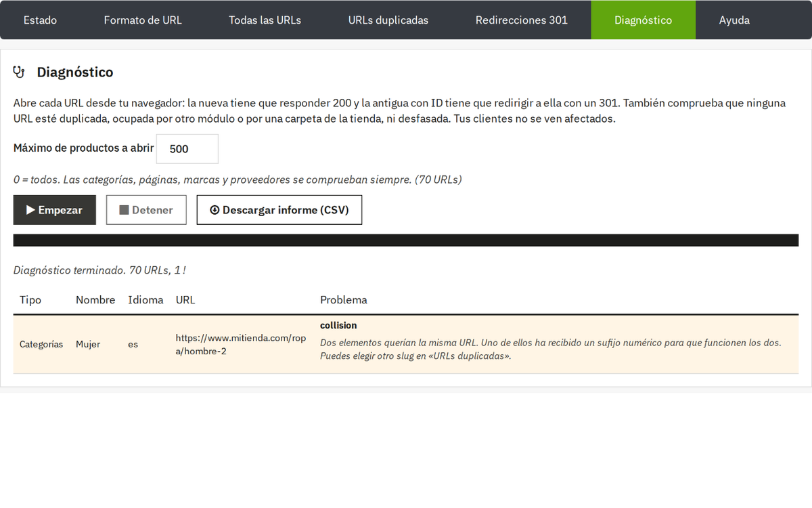812x508 pixels.
Task: Open the Ayuda tab
Action: click(x=734, y=20)
